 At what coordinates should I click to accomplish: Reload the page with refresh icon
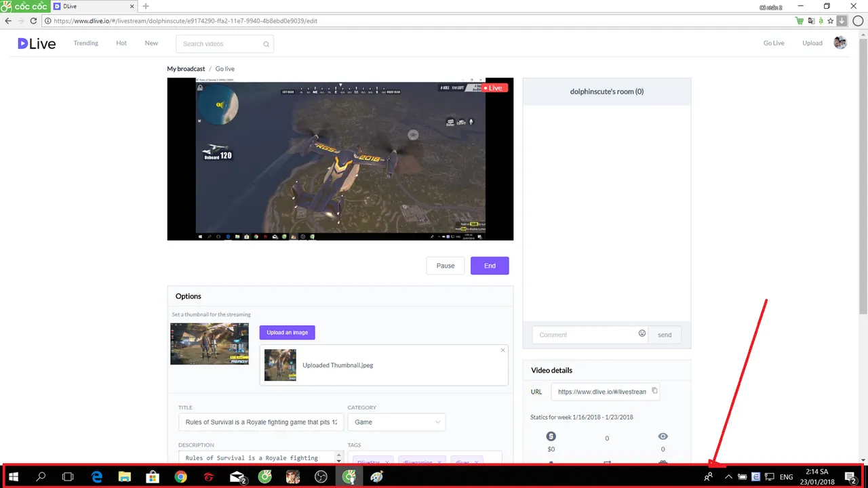pos(33,21)
